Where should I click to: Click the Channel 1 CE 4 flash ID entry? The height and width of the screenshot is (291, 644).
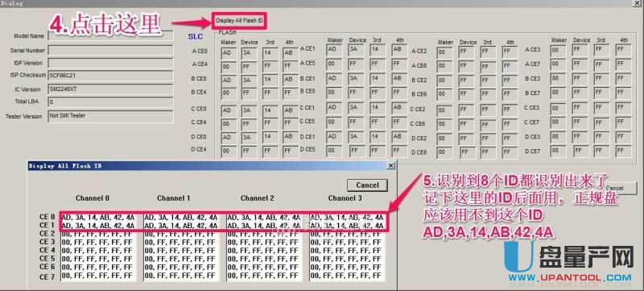180,251
